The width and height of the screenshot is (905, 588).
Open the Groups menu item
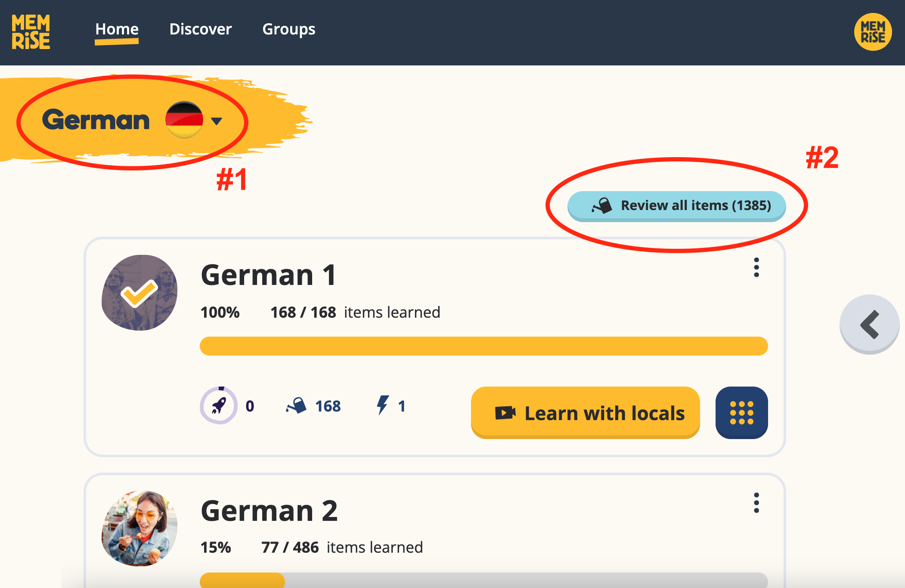click(288, 29)
